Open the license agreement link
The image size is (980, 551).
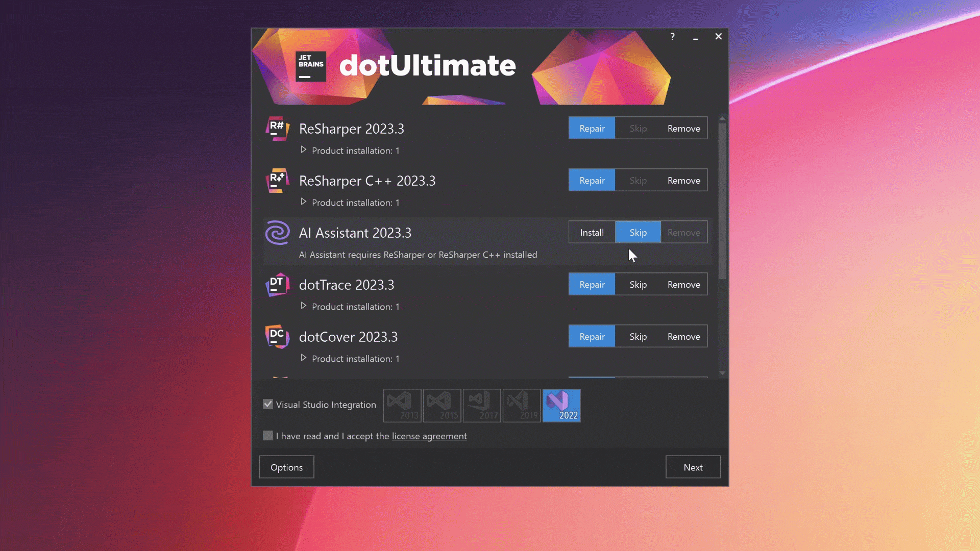429,436
